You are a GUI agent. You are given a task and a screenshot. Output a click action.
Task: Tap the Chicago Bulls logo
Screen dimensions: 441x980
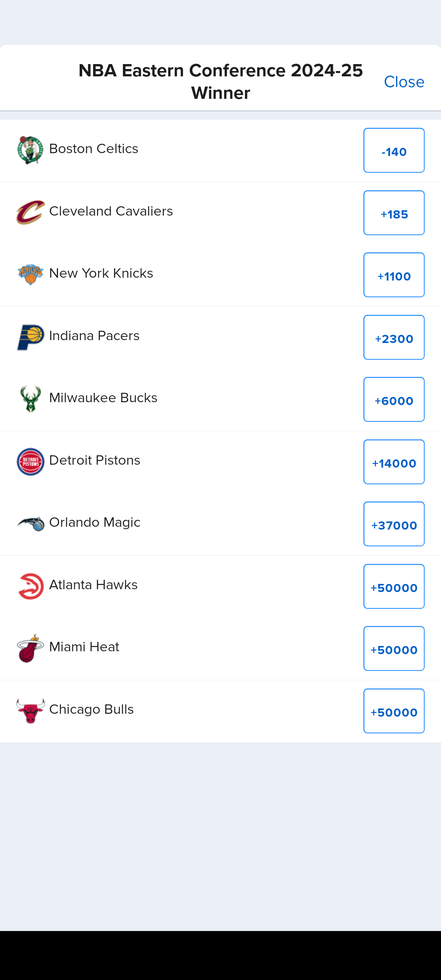tap(30, 711)
